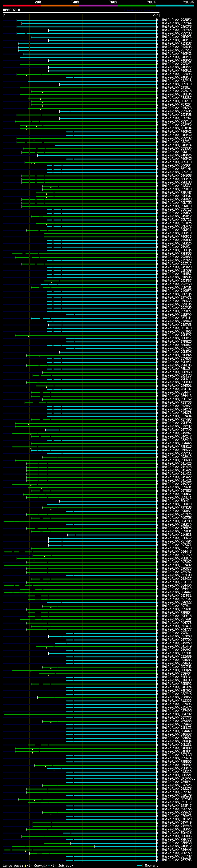Select the UniRef100_B8XLF1 label
This screenshot has height=868, width=197.
point(177,497)
